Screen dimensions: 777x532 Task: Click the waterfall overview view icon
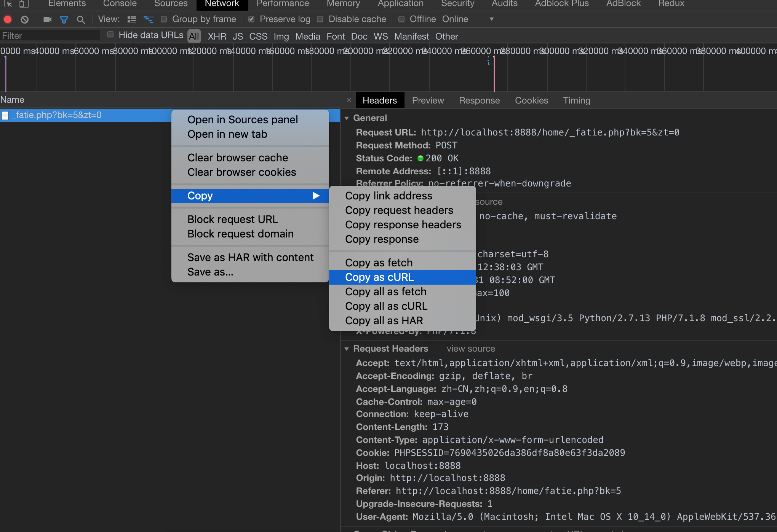148,19
